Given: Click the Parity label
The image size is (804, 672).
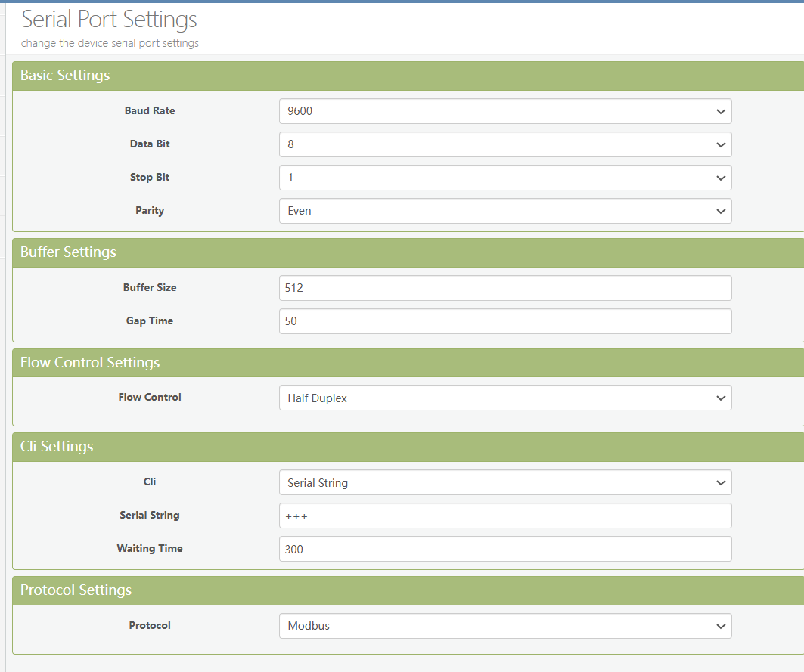Looking at the screenshot, I should point(150,211).
